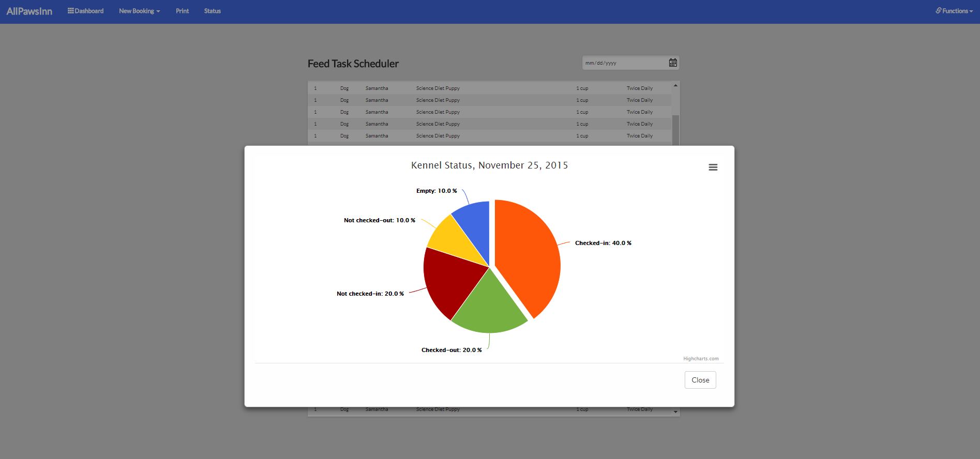The width and height of the screenshot is (980, 459).
Task: Open the Print menu item
Action: click(182, 11)
